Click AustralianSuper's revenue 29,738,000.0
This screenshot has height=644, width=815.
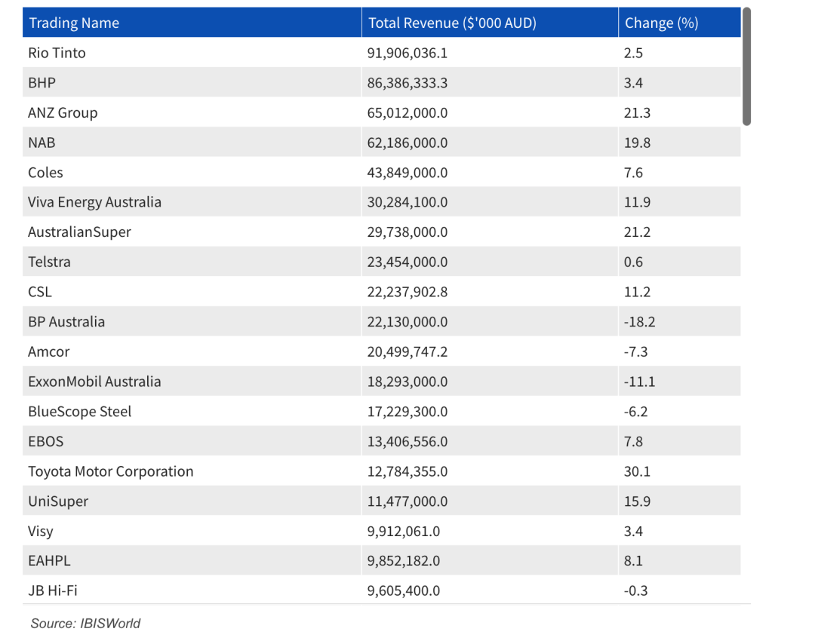pos(407,232)
